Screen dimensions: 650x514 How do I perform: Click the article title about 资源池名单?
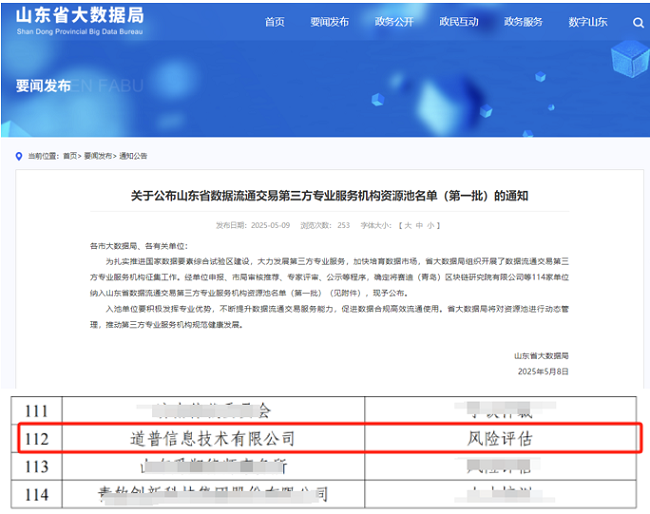tap(330, 196)
